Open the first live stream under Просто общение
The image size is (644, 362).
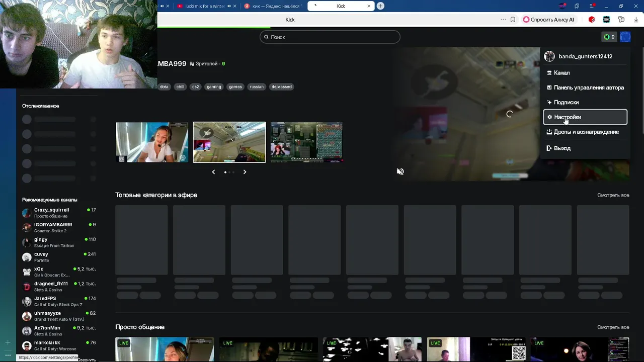[x=165, y=349]
